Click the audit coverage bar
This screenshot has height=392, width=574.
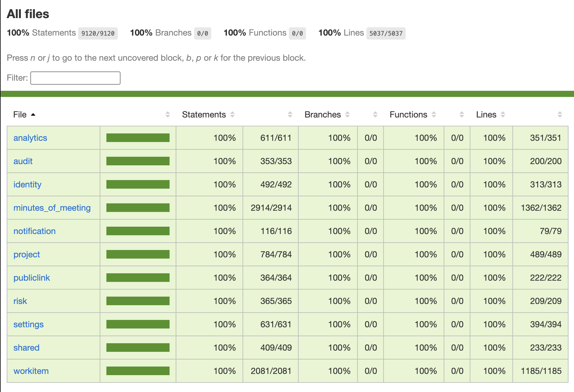(x=138, y=161)
